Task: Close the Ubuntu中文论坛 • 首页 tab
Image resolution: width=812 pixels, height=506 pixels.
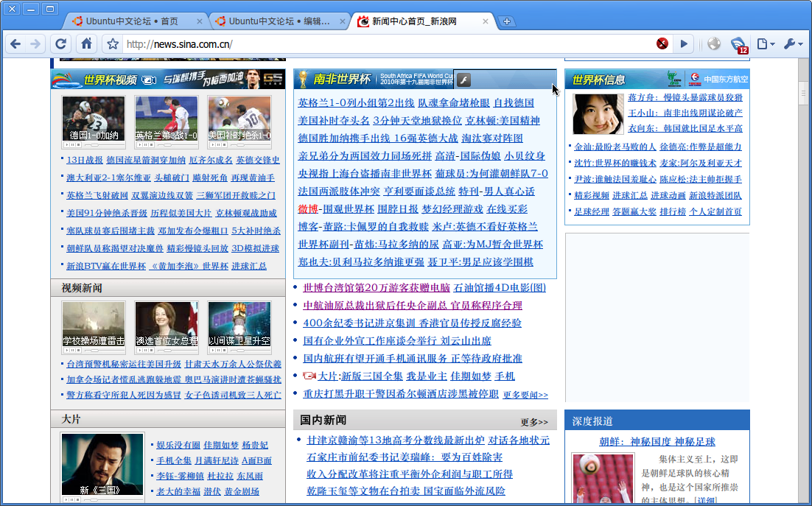Action: point(200,21)
